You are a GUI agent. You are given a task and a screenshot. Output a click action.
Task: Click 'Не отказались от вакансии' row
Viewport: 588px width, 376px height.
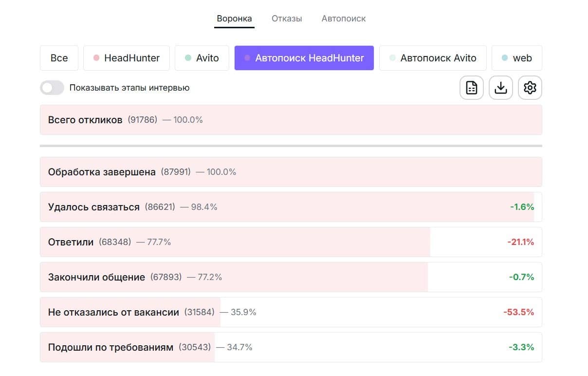pos(291,312)
